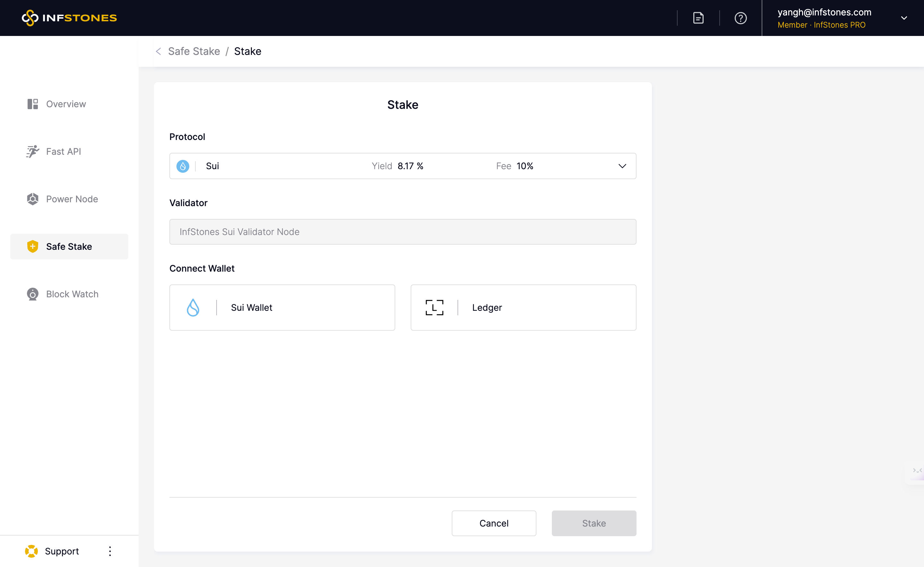The height and width of the screenshot is (567, 924).
Task: Click the back arrow in breadcrumb
Action: 158,51
